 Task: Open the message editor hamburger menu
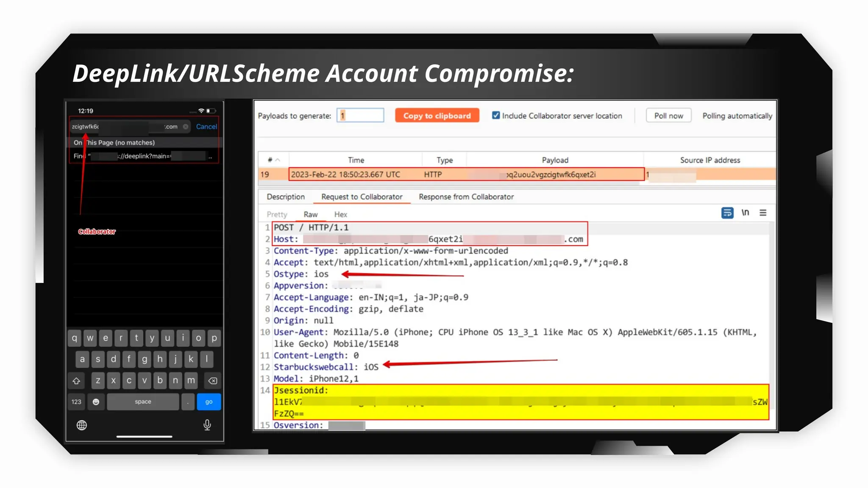tap(763, 213)
